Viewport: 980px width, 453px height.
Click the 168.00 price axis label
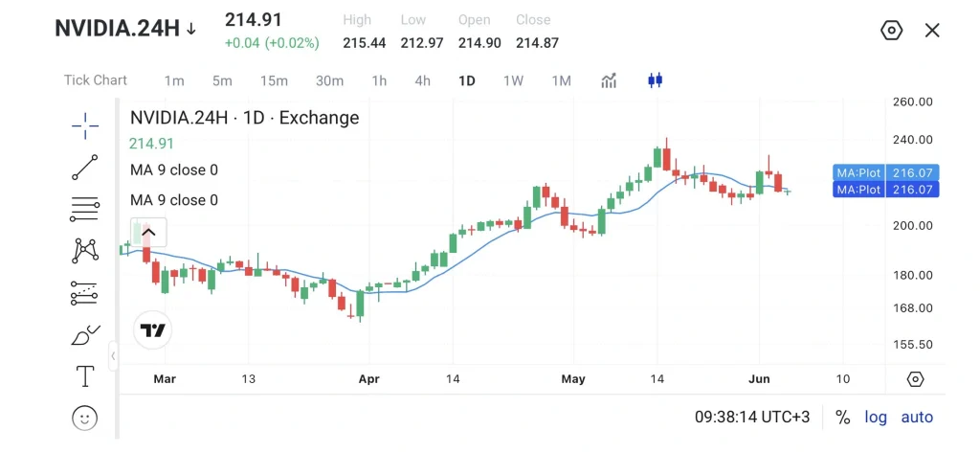click(x=914, y=307)
